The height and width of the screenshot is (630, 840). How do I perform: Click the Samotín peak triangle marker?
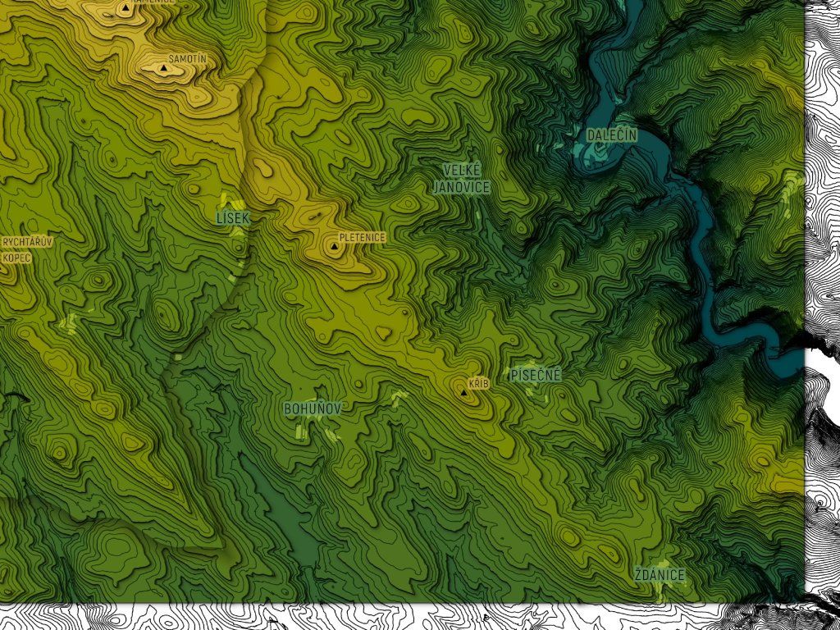click(x=163, y=69)
